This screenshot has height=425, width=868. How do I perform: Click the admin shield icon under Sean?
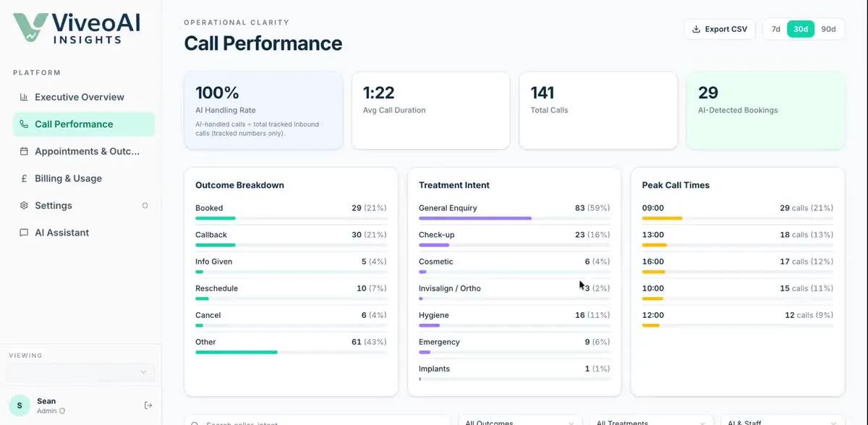(x=62, y=411)
